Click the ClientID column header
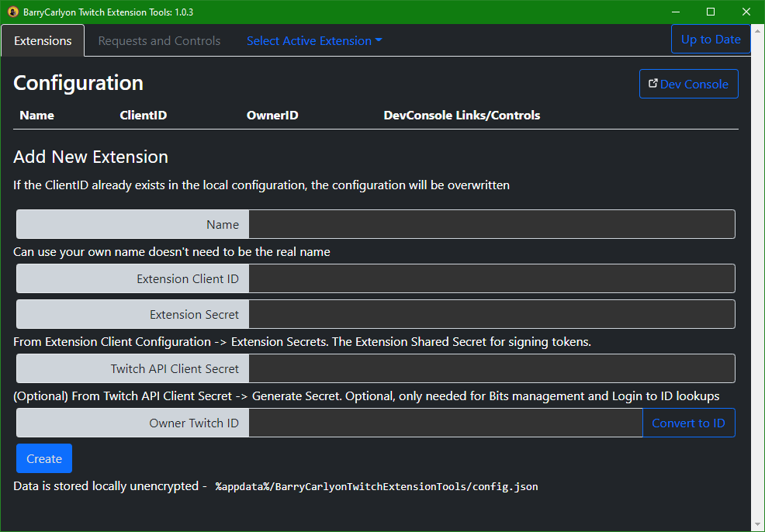This screenshot has height=532, width=765. click(x=144, y=116)
